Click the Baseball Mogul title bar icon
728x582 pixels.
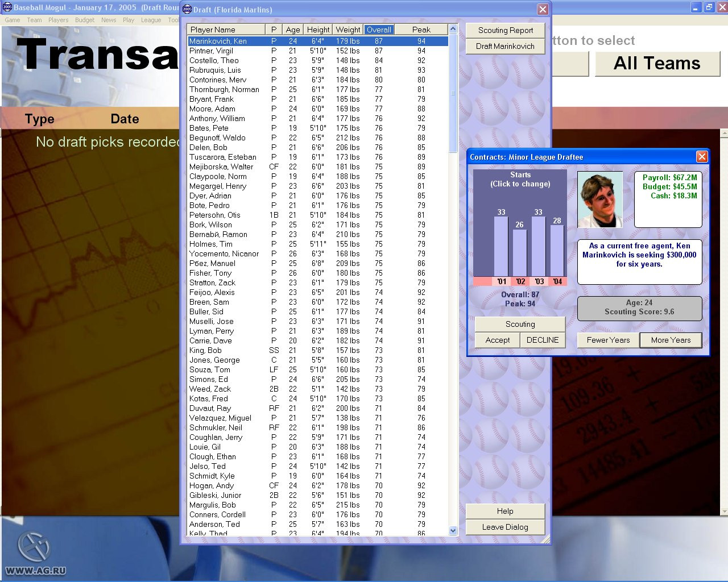pyautogui.click(x=7, y=7)
